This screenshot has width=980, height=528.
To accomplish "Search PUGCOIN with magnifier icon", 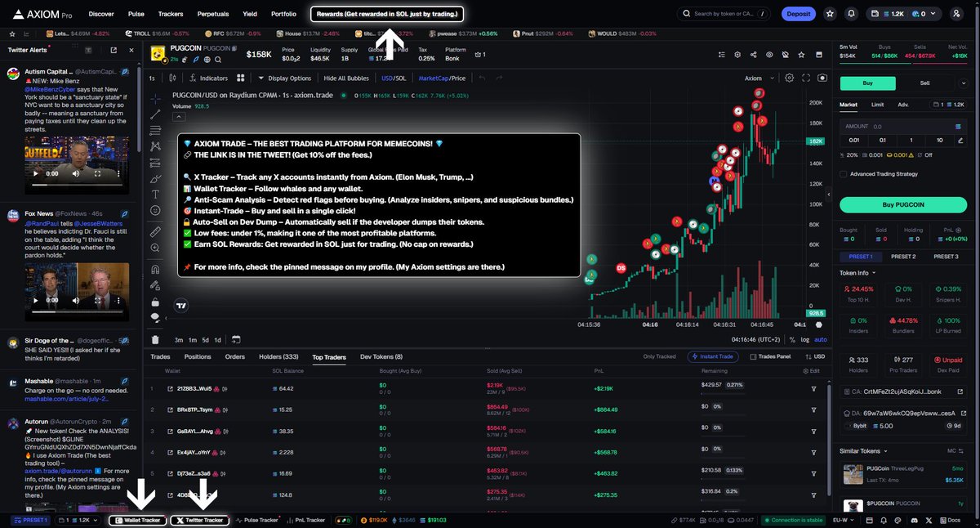I will (216, 60).
